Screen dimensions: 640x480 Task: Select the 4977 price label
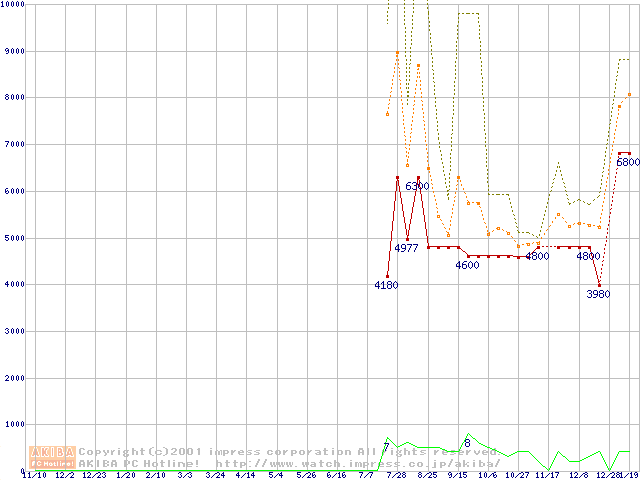tap(406, 248)
